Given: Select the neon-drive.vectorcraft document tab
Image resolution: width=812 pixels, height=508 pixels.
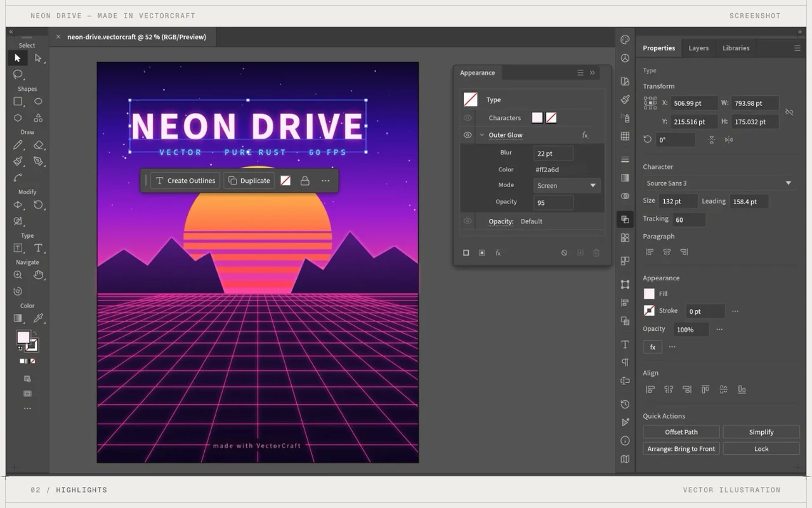Looking at the screenshot, I should (136, 37).
